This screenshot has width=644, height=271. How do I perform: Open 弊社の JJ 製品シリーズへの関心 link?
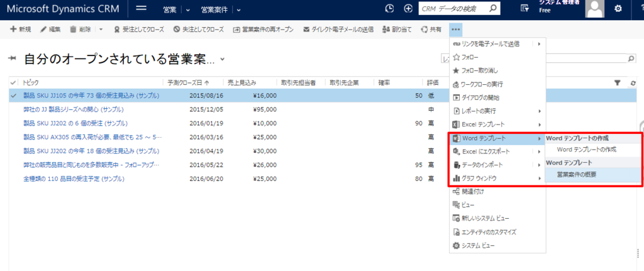point(74,109)
